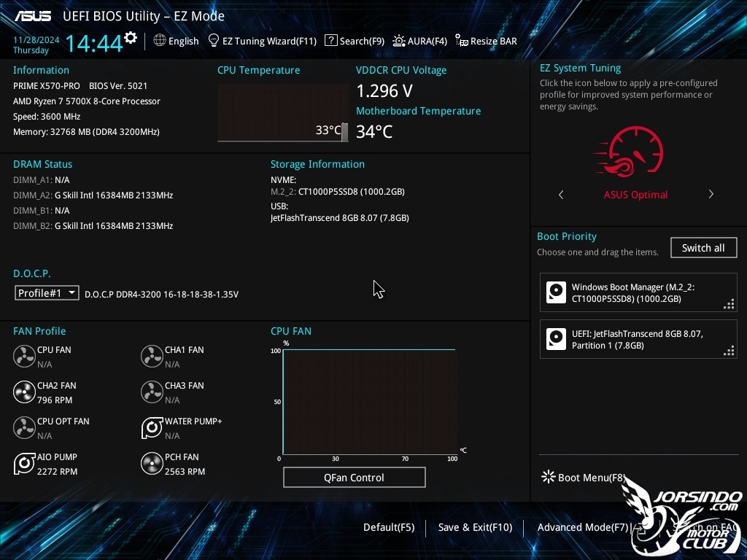This screenshot has width=747, height=560.
Task: Click the Boot Menu snowflake icon
Action: pos(549,477)
